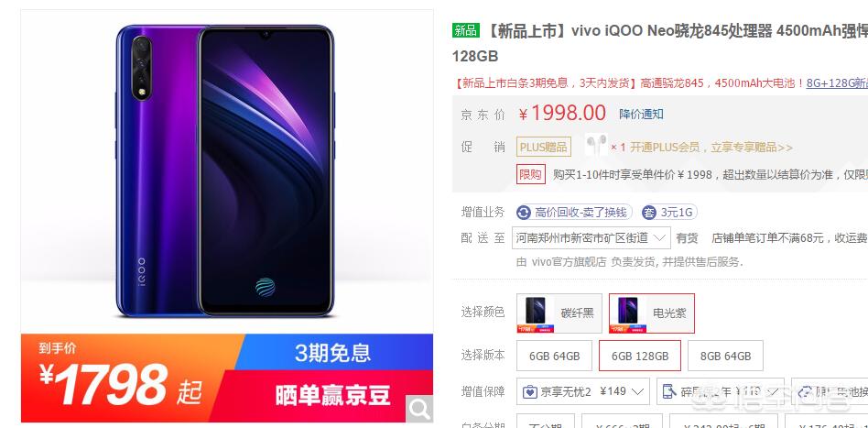Select the 8GB 64GB version

click(x=725, y=356)
